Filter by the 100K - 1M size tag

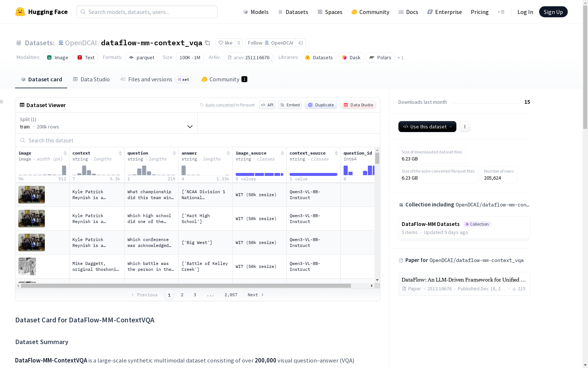[x=190, y=57]
